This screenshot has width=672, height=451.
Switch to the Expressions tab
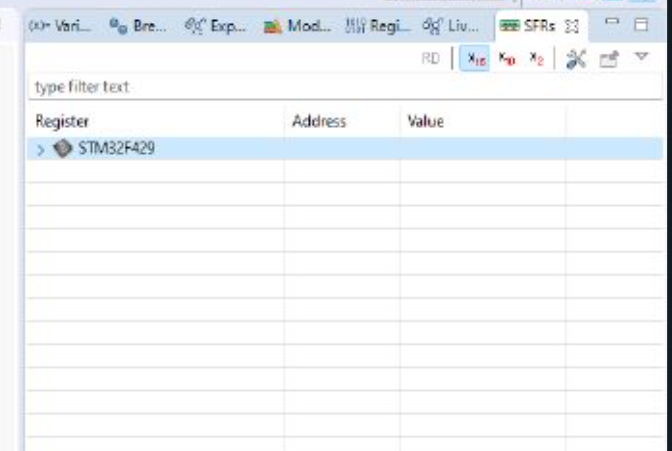[x=216, y=27]
